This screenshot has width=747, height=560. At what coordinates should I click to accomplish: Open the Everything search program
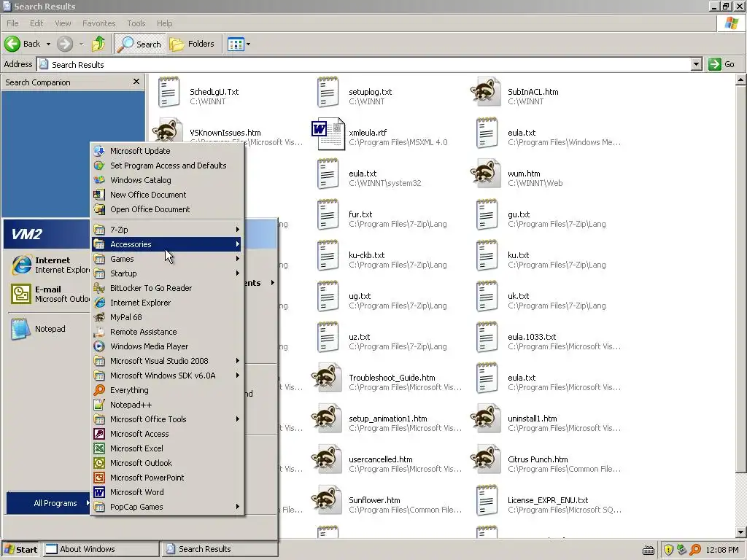167,390
